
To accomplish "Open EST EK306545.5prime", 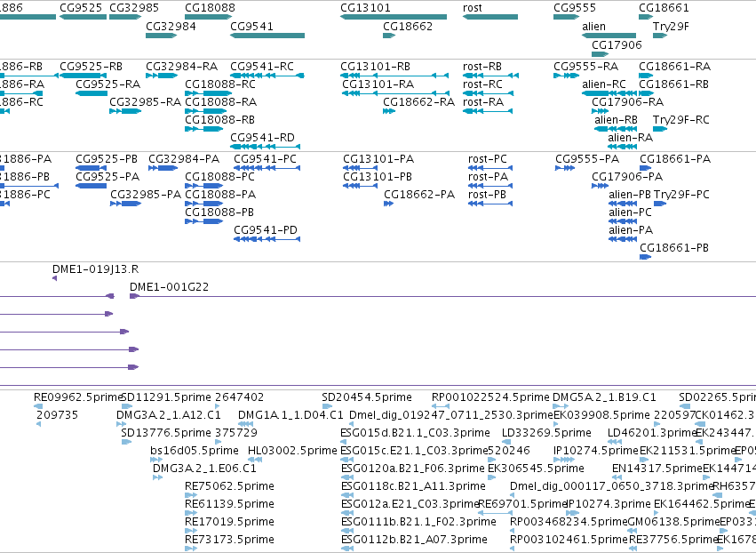I will pyautogui.click(x=537, y=469).
